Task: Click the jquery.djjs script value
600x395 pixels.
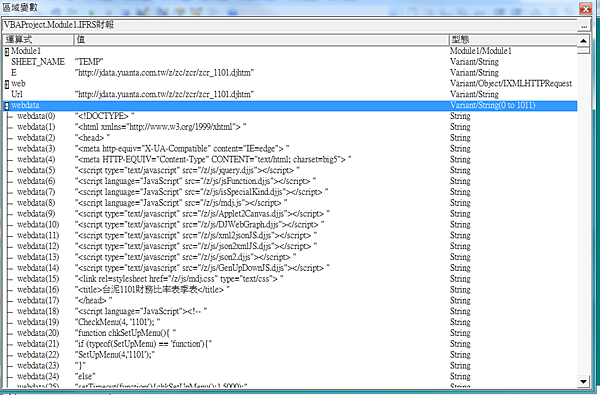Action: (x=187, y=170)
